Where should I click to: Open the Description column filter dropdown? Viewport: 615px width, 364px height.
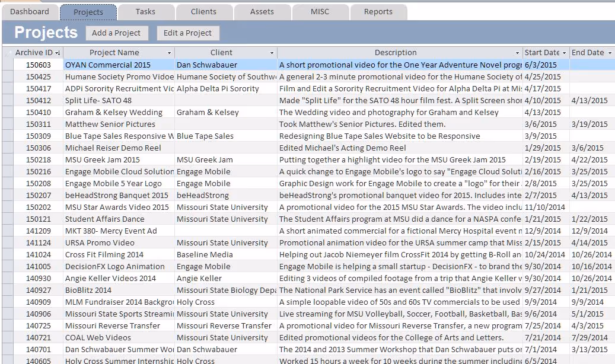tap(517, 53)
